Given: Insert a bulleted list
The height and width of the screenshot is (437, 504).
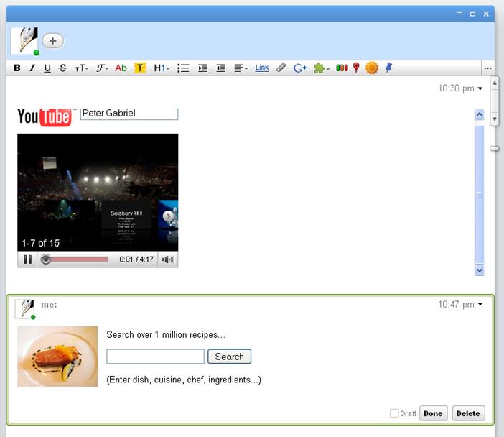Looking at the screenshot, I should [183, 68].
